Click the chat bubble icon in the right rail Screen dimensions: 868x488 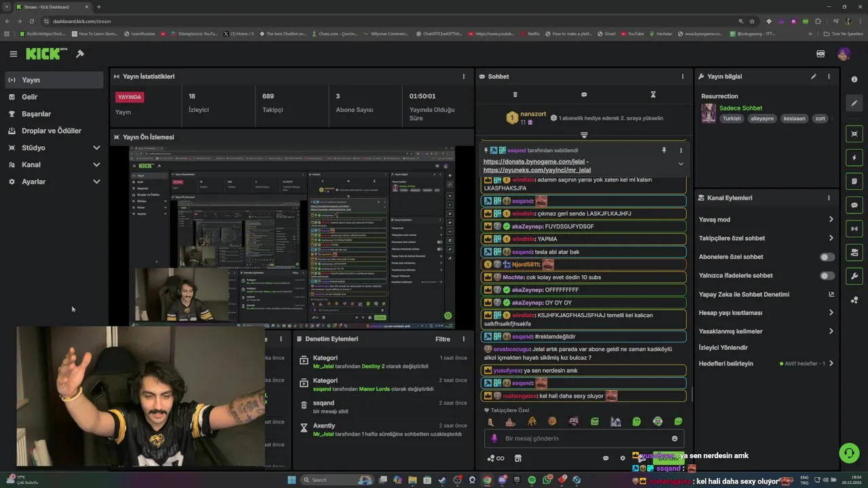pyautogui.click(x=854, y=205)
